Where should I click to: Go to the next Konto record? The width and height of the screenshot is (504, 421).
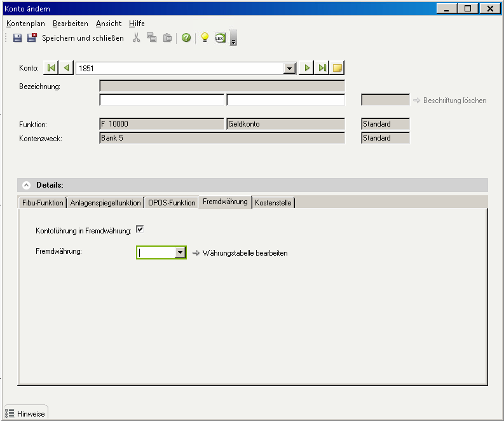point(306,68)
